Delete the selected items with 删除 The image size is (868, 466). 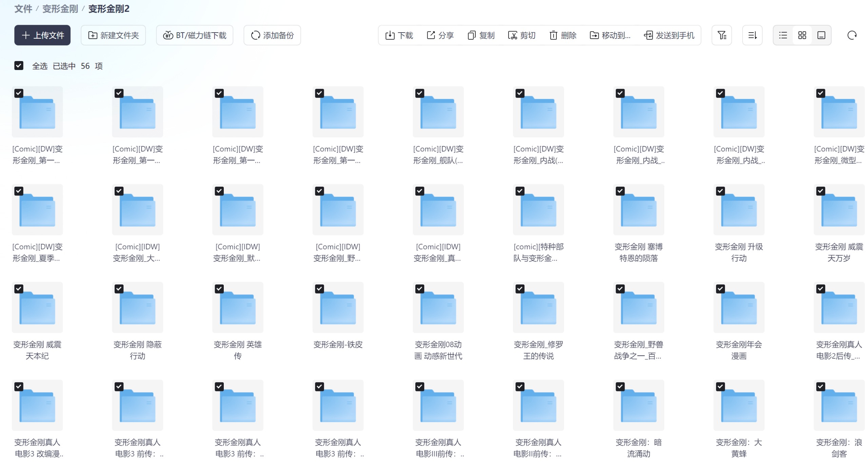[x=563, y=35]
